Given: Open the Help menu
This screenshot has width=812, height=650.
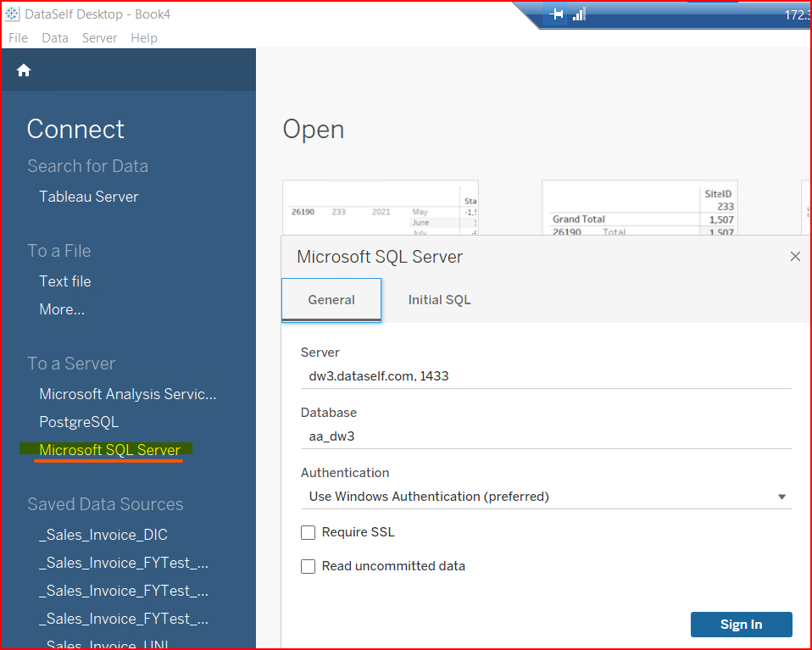Looking at the screenshot, I should (143, 38).
